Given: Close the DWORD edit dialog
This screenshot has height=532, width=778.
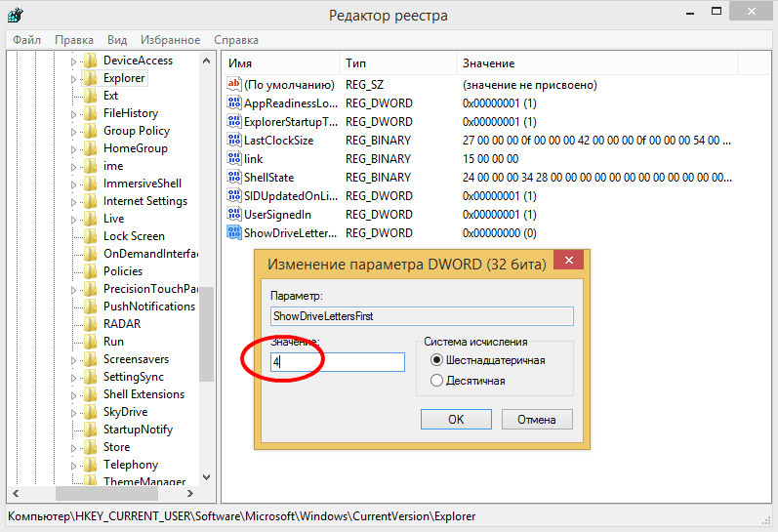Looking at the screenshot, I should [569, 260].
